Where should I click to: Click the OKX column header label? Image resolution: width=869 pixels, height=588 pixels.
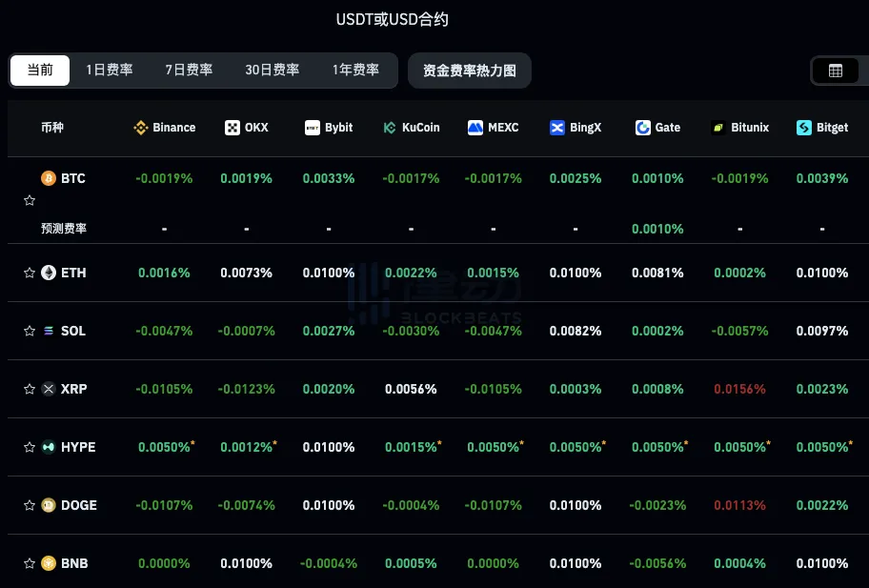pyautogui.click(x=256, y=128)
